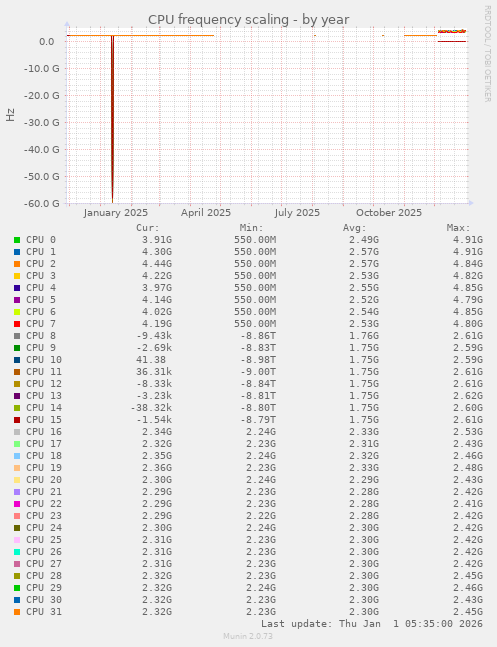497x647 pixels.
Task: Click the CPU 1 blue color swatch
Action: click(x=17, y=252)
